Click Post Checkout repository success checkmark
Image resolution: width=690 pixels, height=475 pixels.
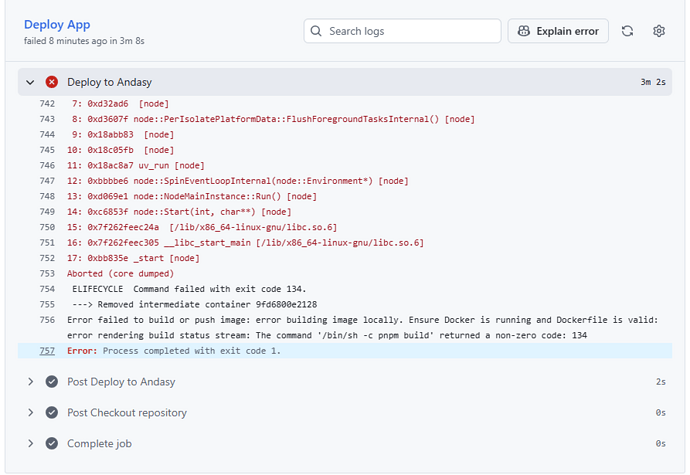click(x=52, y=413)
